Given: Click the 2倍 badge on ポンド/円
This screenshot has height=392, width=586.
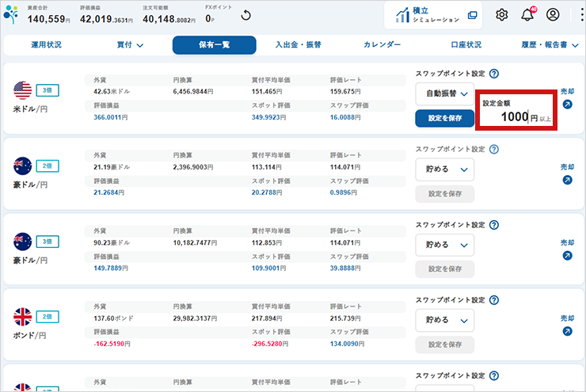Looking at the screenshot, I should 48,317.
